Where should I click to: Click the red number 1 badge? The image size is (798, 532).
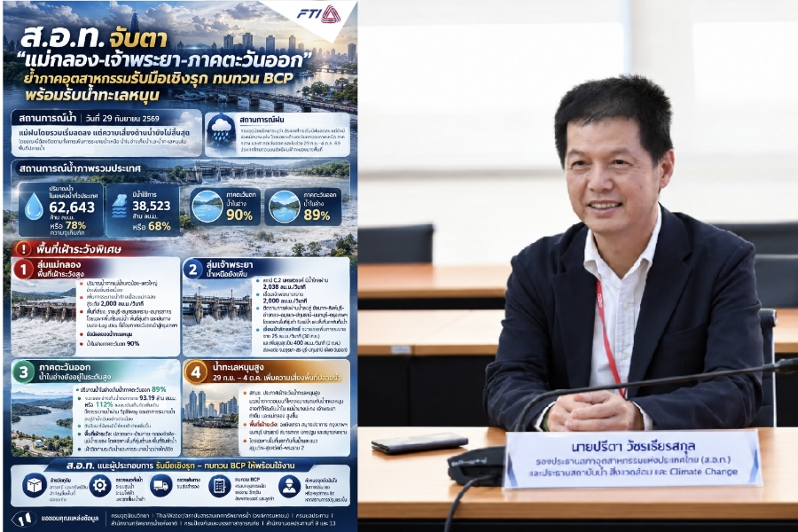pos(23,269)
